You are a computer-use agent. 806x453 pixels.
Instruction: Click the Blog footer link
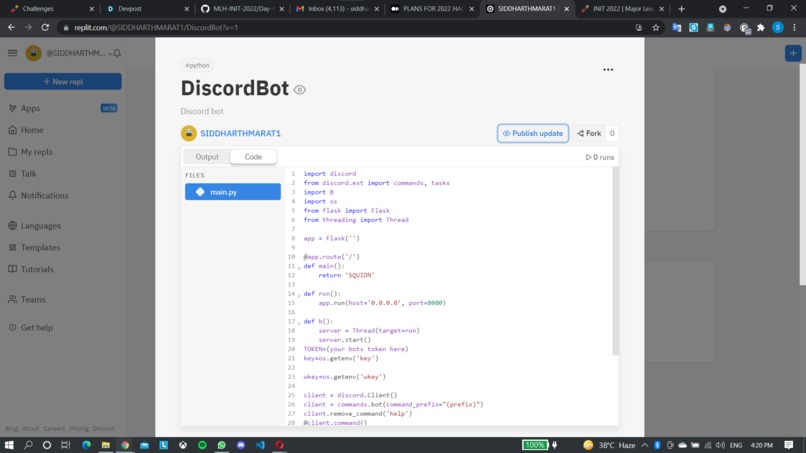tap(11, 428)
